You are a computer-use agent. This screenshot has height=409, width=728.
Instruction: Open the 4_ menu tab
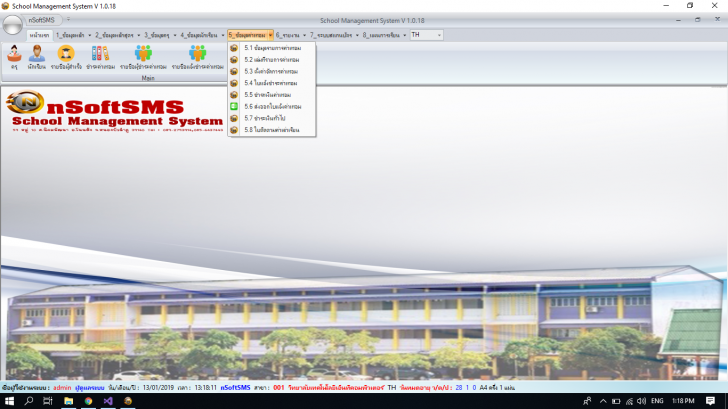click(x=199, y=35)
